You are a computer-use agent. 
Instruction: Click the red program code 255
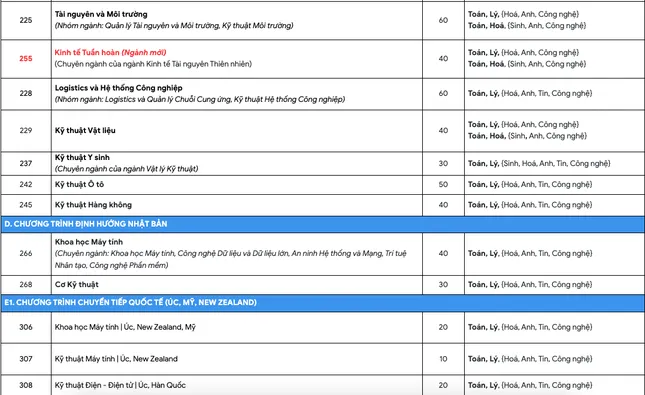pos(26,58)
